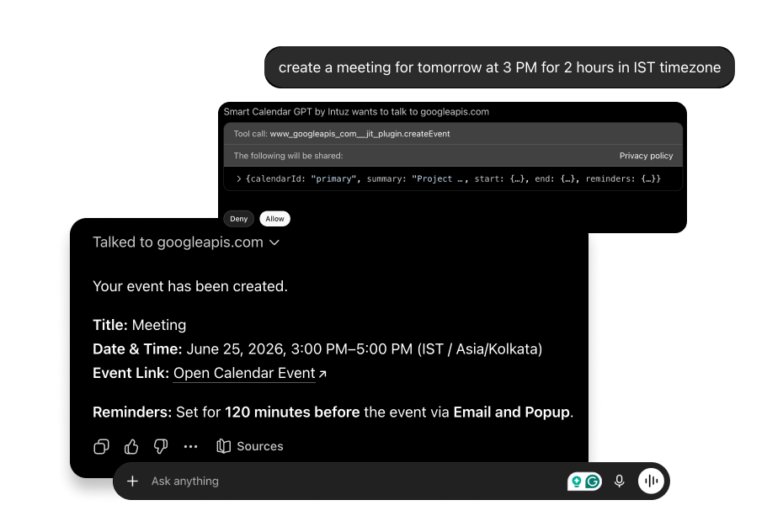Expand the shared calendarId JSON payload
783x532 pixels.
[x=239, y=178]
